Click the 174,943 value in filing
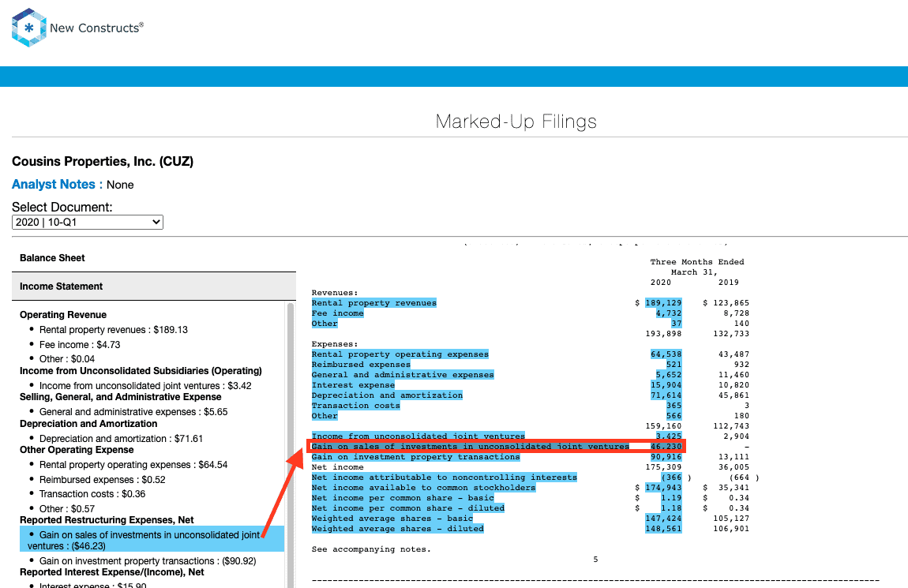Viewport: 908px width, 588px height. pos(663,488)
